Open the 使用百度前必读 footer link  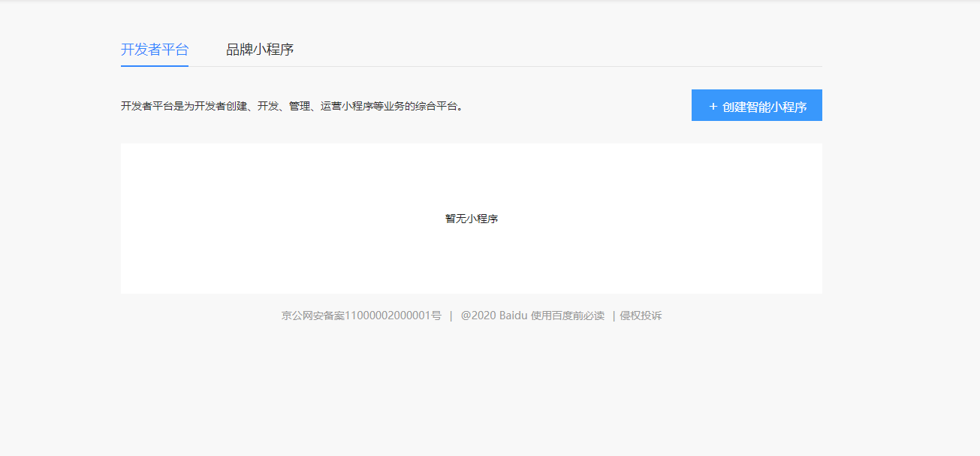[x=568, y=316]
